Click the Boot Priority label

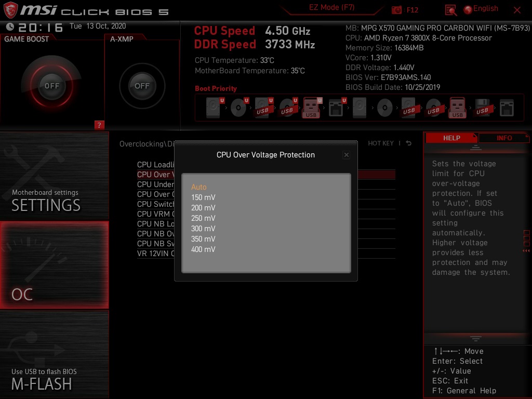[216, 88]
